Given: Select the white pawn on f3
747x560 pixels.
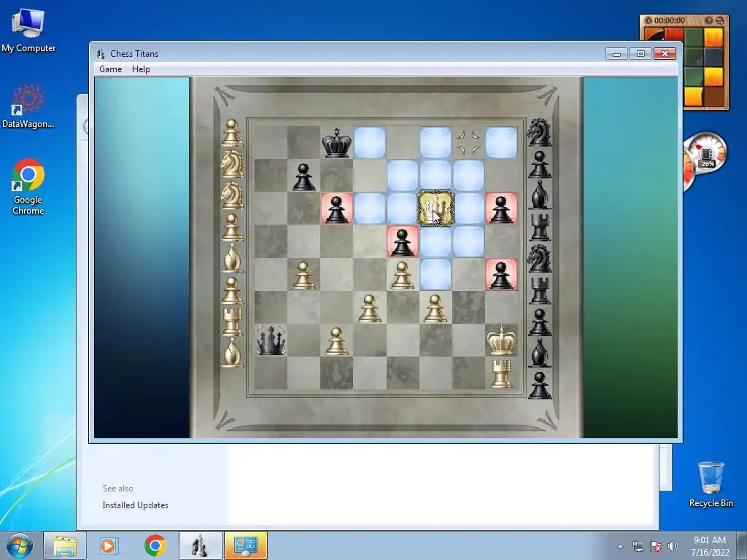Looking at the screenshot, I should pos(435,308).
